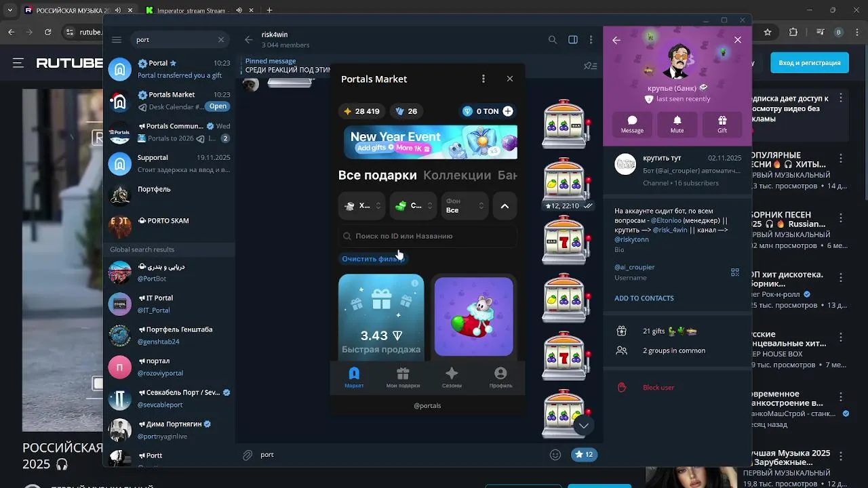Viewport: 868px width, 488px height.
Task: Open a new browser tab
Action: [269, 10]
